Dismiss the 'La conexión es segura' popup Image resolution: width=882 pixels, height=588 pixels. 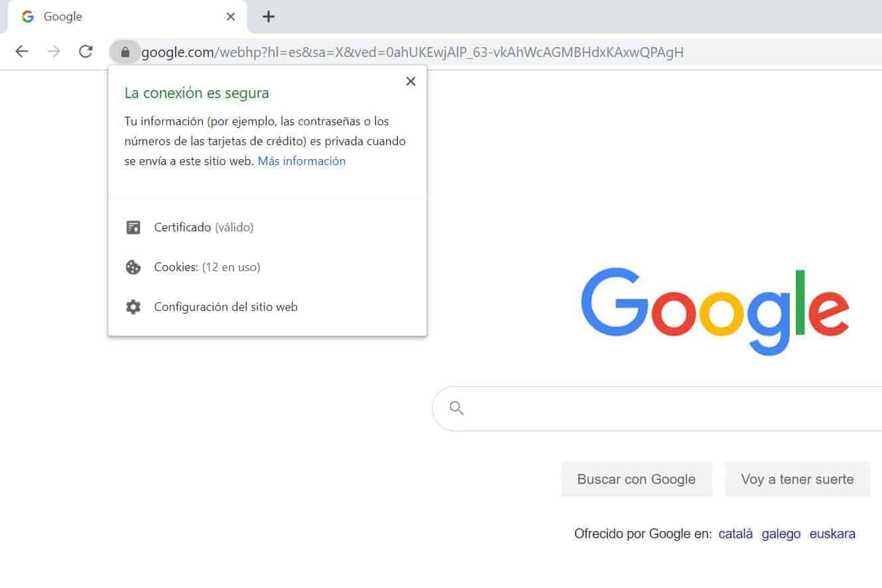click(x=410, y=81)
